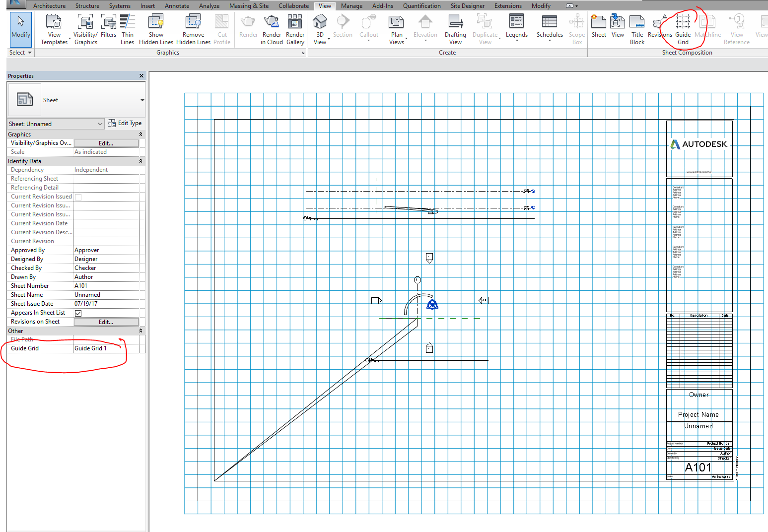Create a new Sheet
This screenshot has height=532, width=768.
(599, 27)
